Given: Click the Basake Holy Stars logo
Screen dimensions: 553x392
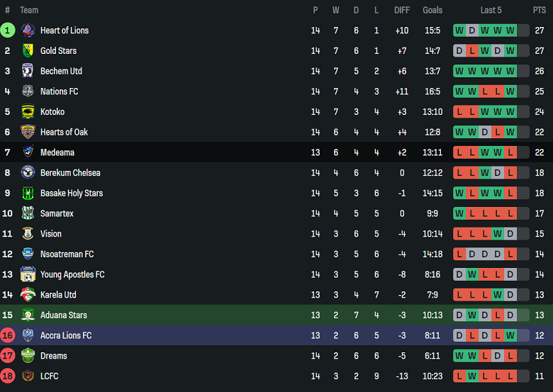Looking at the screenshot, I should pyautogui.click(x=28, y=193).
